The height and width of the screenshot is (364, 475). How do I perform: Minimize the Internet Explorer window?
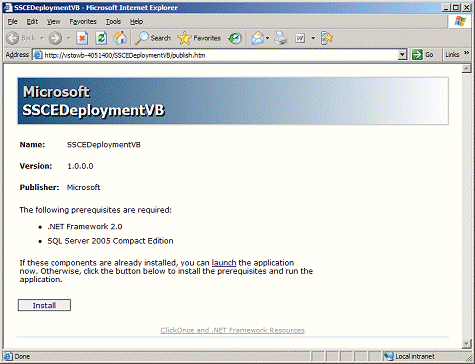(x=447, y=7)
